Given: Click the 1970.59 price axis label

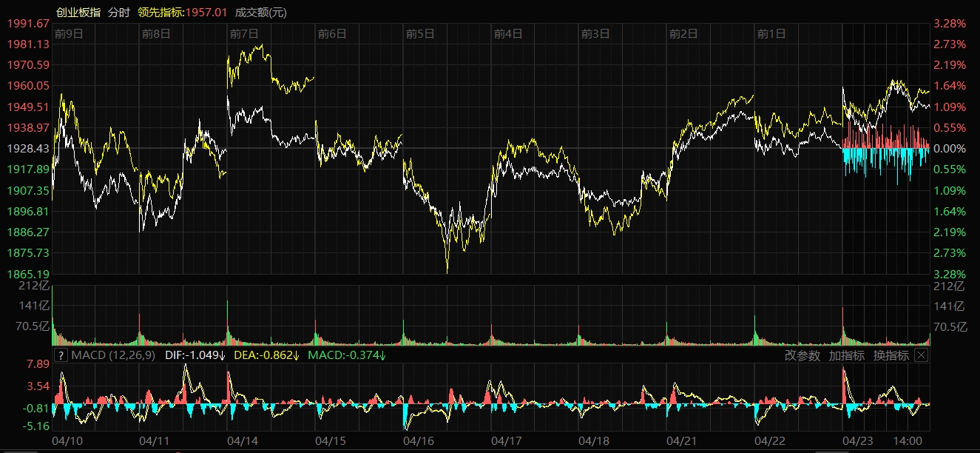Looking at the screenshot, I should [x=27, y=65].
